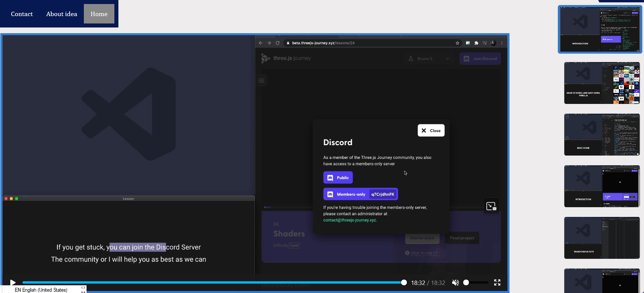The height and width of the screenshot is (293, 644).
Task: Open picture-in-picture with the overlay icon
Action: (x=491, y=206)
